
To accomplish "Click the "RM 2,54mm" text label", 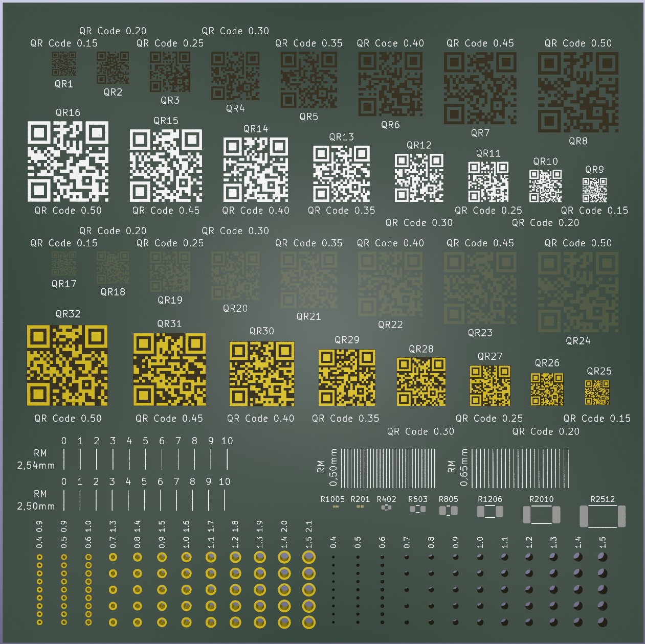I will click(x=37, y=459).
